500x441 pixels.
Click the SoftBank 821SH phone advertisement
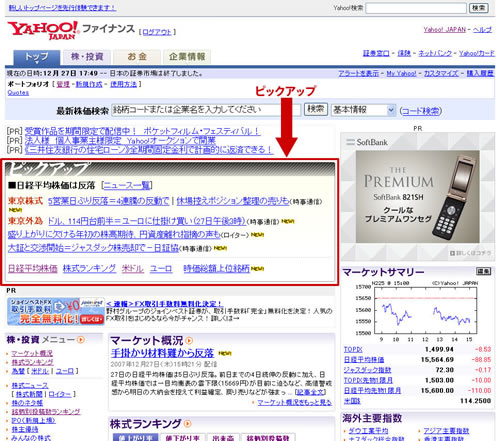[417, 196]
